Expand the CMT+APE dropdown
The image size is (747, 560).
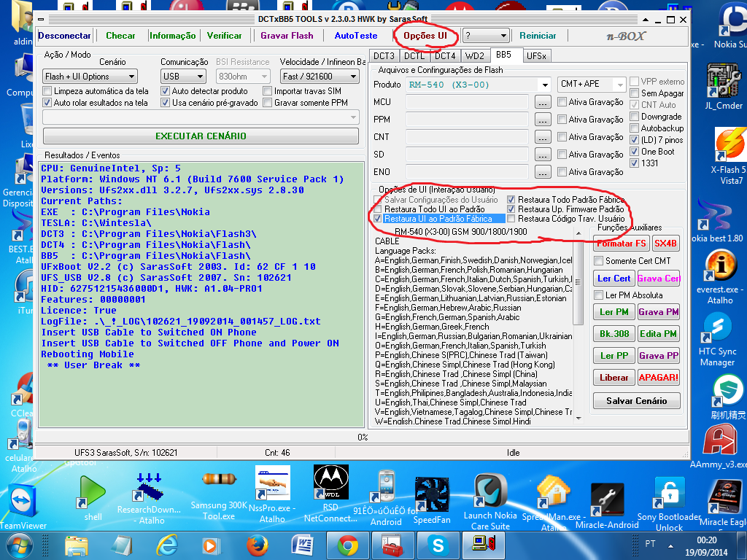tap(591, 85)
